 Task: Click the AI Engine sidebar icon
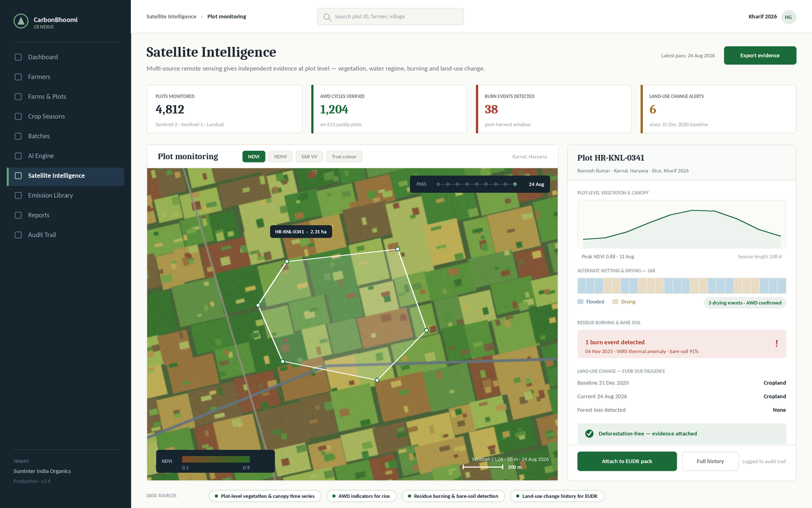[18, 156]
